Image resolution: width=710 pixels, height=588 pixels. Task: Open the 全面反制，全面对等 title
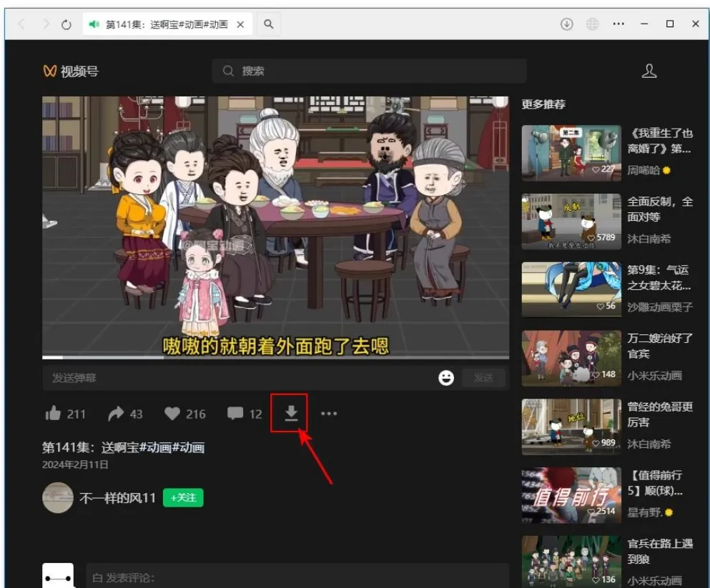point(660,209)
